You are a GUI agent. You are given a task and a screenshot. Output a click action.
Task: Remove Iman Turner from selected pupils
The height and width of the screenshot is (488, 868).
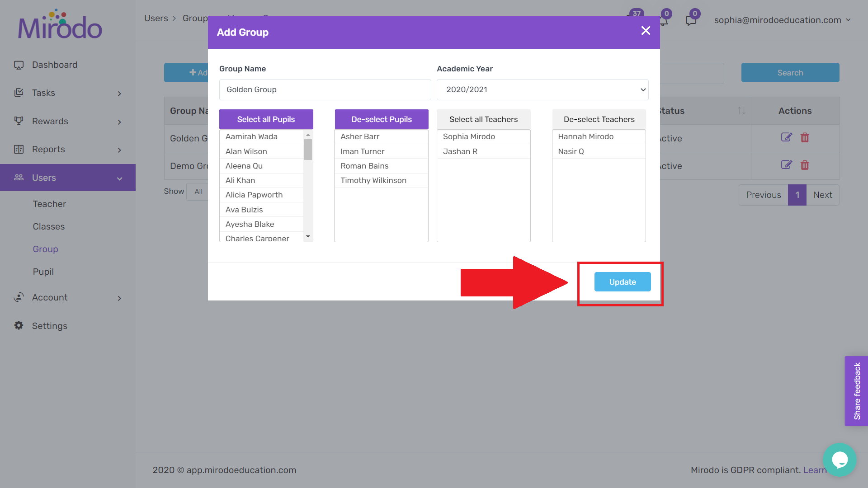pos(381,151)
